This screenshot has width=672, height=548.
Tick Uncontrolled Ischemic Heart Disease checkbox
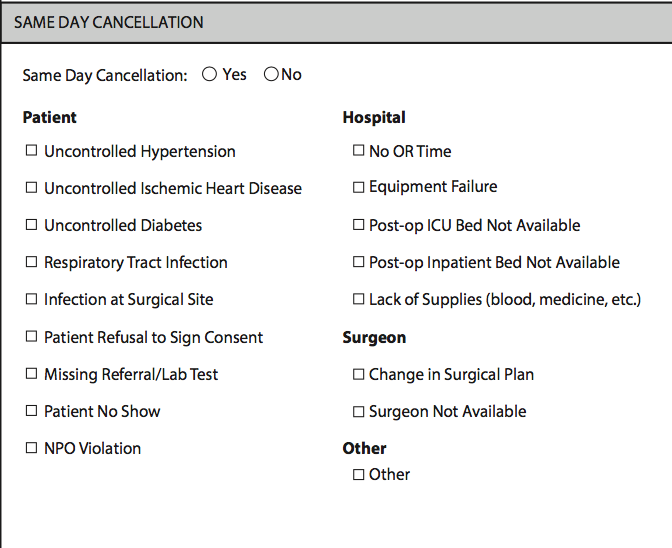coord(31,188)
